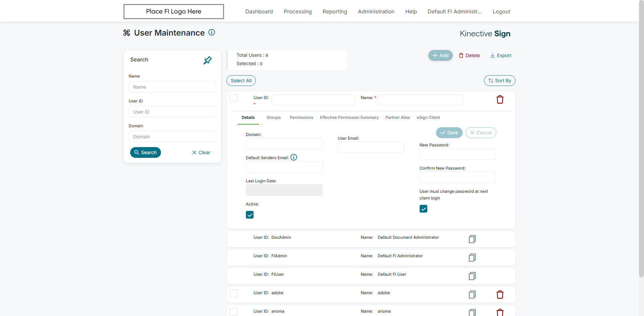Image resolution: width=644 pixels, height=316 pixels.
Task: Click info icon next to User Maintenance
Action: click(212, 33)
